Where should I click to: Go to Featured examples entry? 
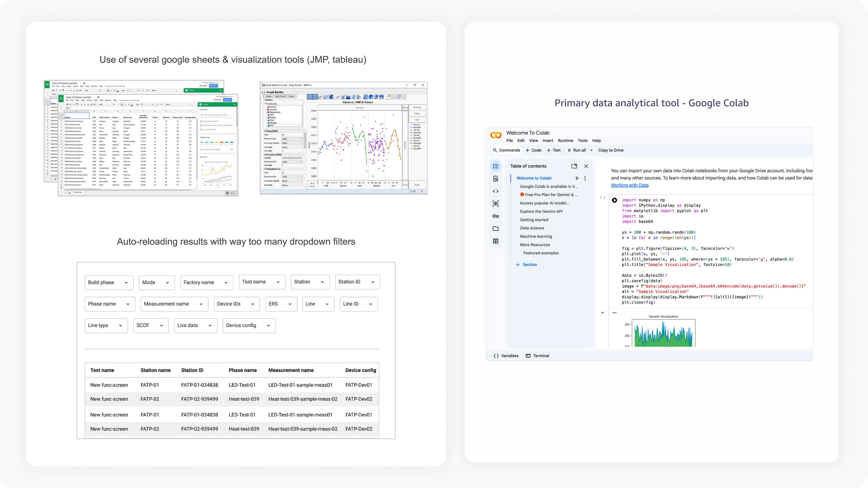pos(541,253)
